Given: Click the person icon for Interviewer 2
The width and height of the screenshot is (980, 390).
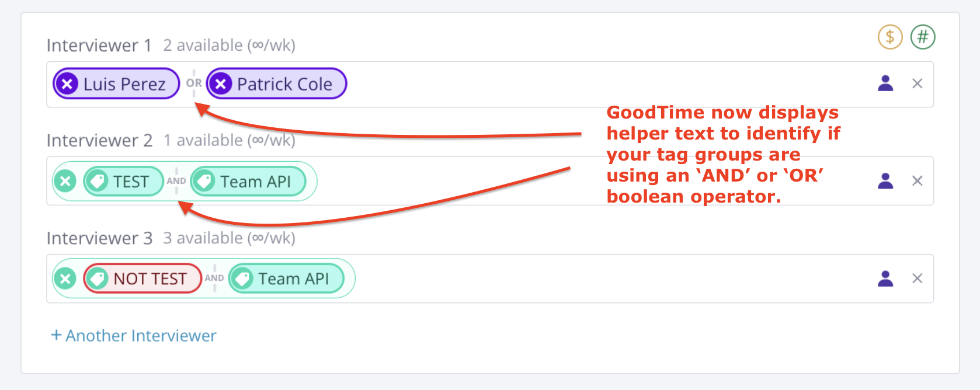Looking at the screenshot, I should point(885,181).
